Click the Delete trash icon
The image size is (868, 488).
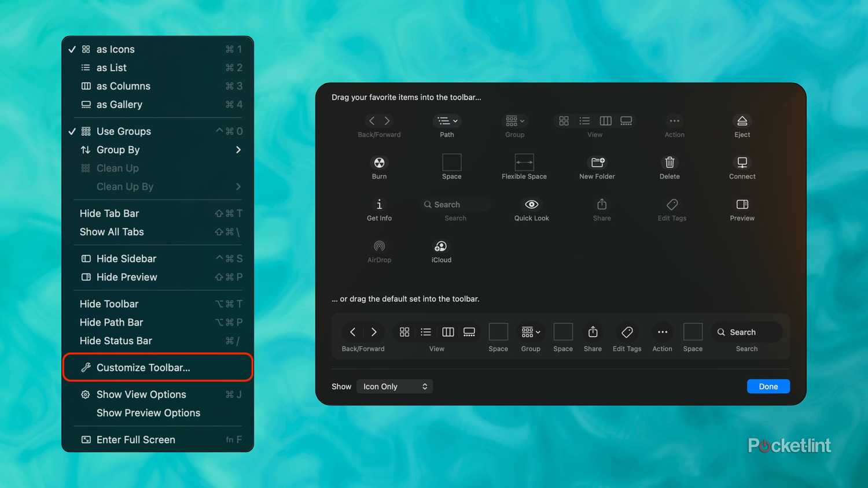669,162
